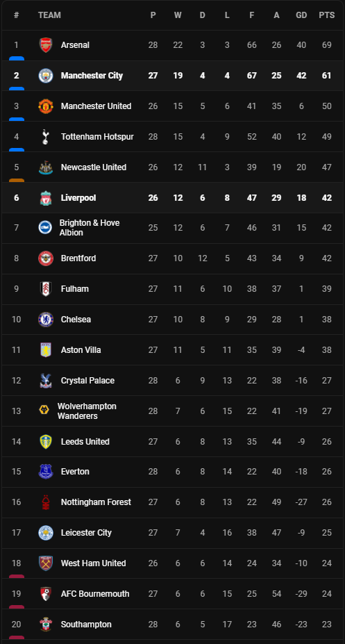Click the Arsenal club crest
345x644 pixels.
(46, 45)
